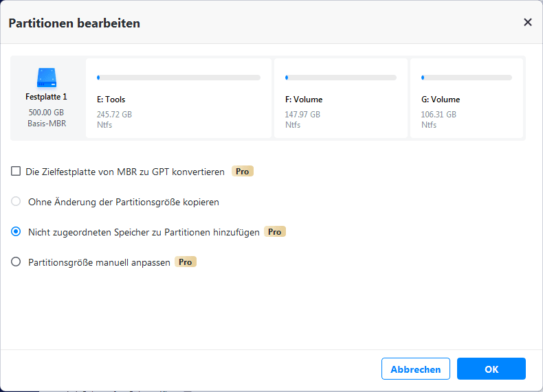Select 'Ohne Änderung der Partitionsgröße kopieren' option

[x=16, y=202]
